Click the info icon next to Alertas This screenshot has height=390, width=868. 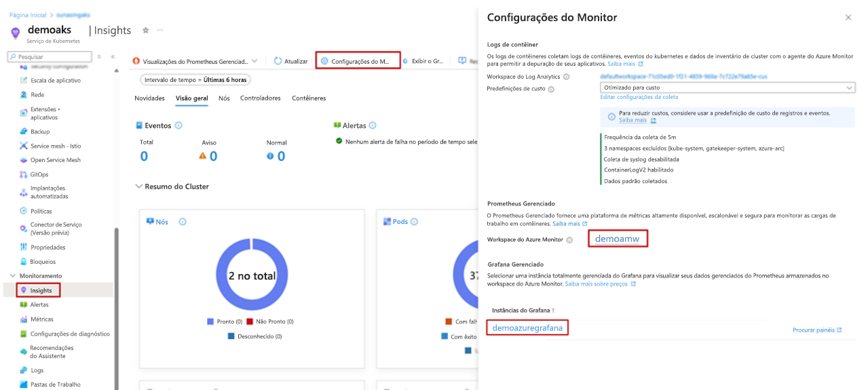point(373,125)
